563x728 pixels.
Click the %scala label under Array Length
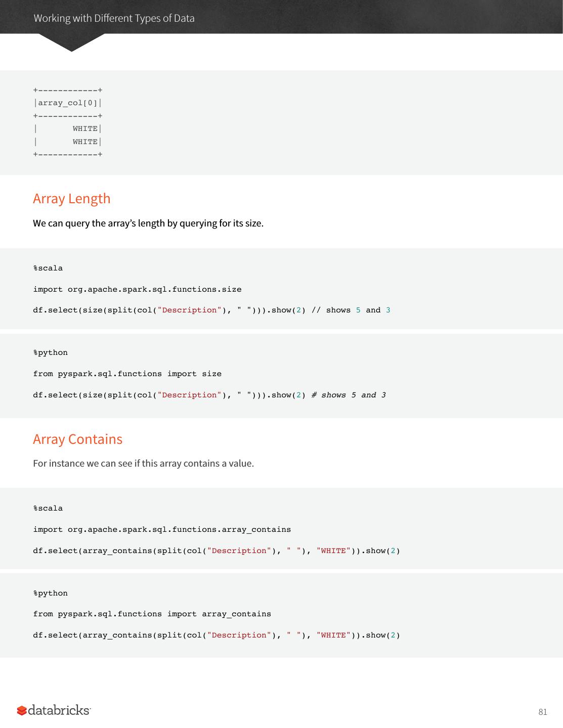point(48,268)
